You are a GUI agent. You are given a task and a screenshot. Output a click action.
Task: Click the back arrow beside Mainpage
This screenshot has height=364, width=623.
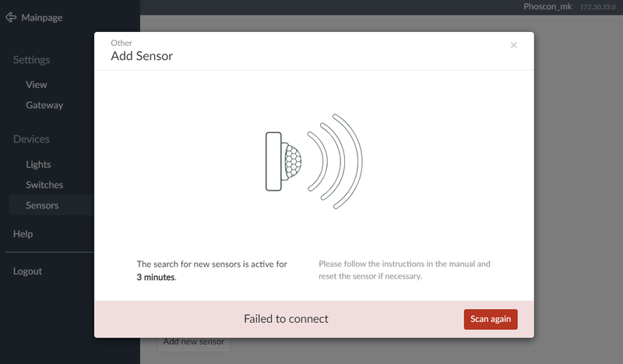tap(11, 17)
